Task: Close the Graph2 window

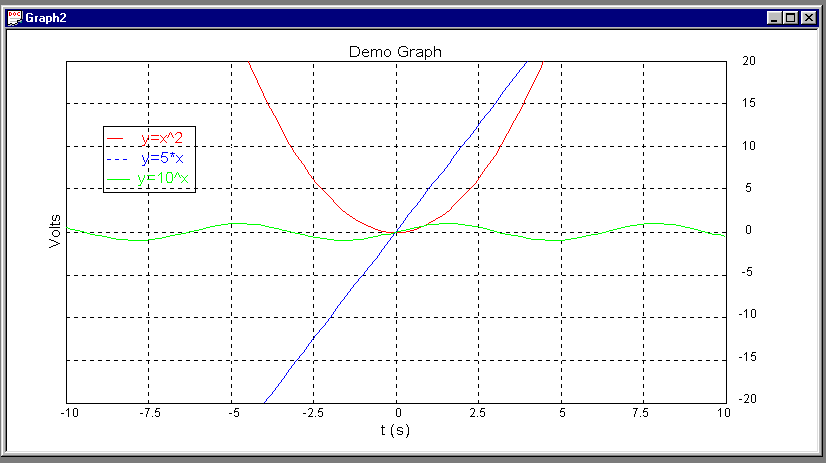Action: (x=809, y=18)
